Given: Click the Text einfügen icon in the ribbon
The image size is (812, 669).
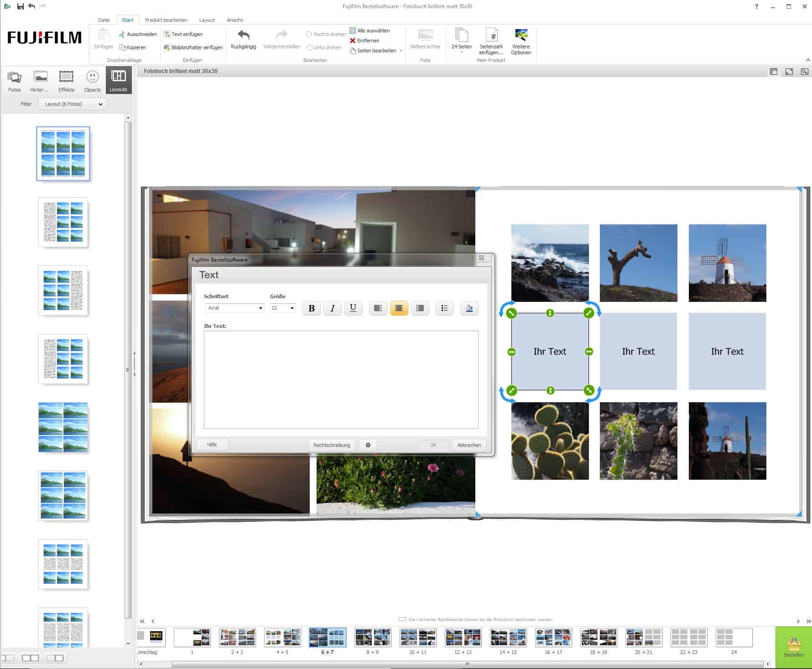Looking at the screenshot, I should (x=167, y=35).
